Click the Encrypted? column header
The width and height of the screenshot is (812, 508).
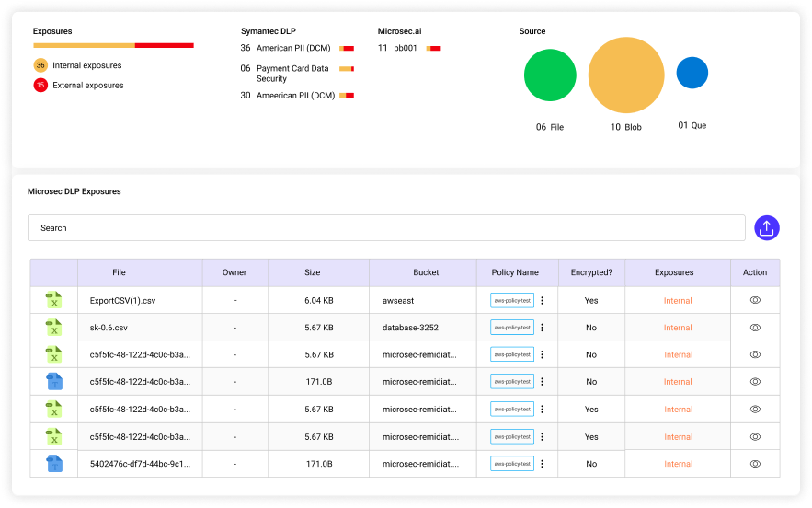point(591,272)
